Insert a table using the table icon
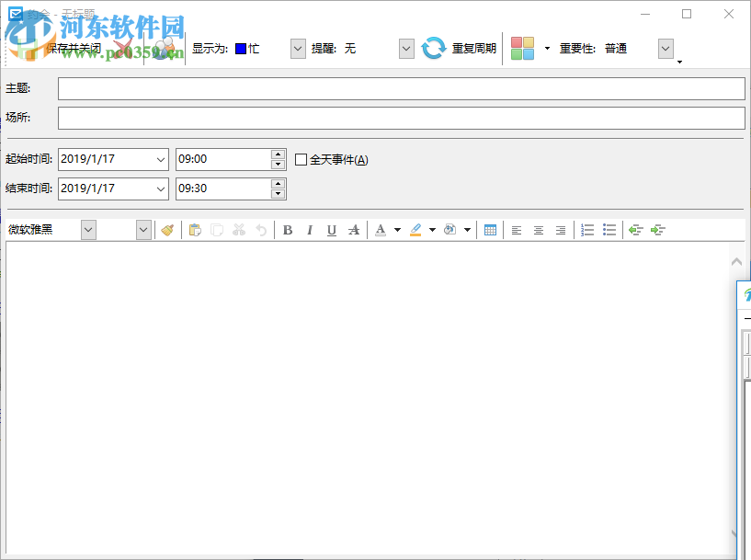The width and height of the screenshot is (751, 560). pos(488,230)
